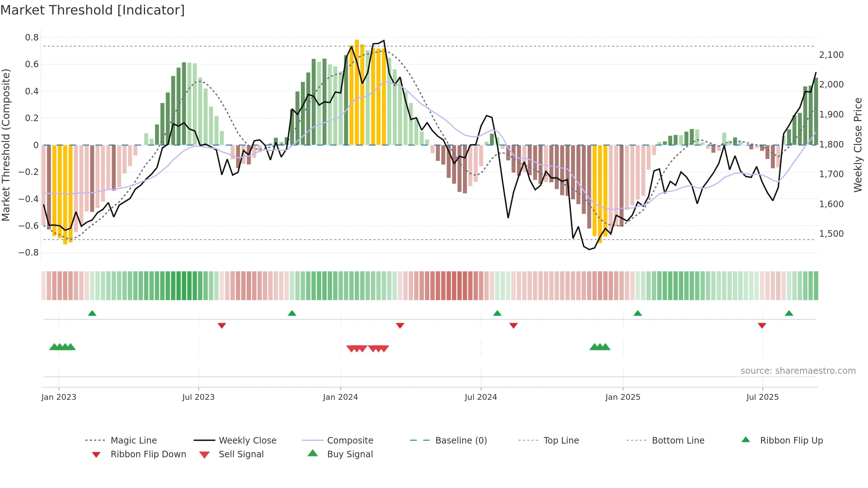868x488 pixels.
Task: Click the ribbon flip up marker near January 2025
Action: (x=638, y=313)
